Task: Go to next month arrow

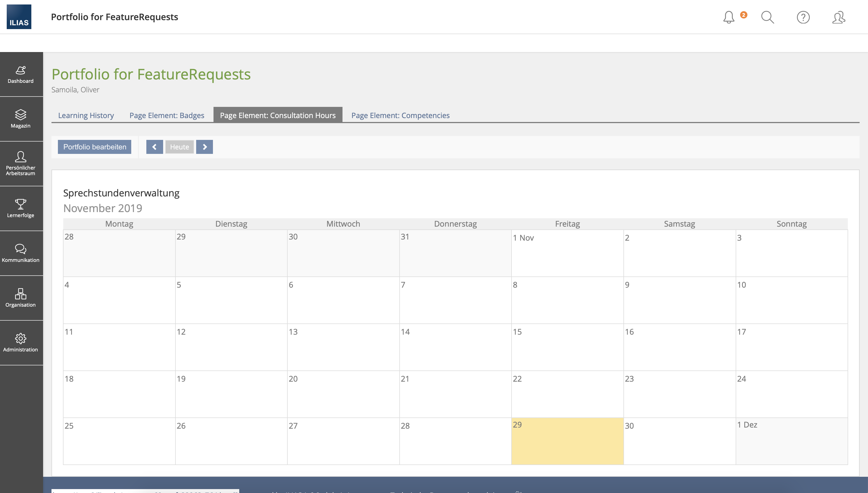Action: [205, 147]
